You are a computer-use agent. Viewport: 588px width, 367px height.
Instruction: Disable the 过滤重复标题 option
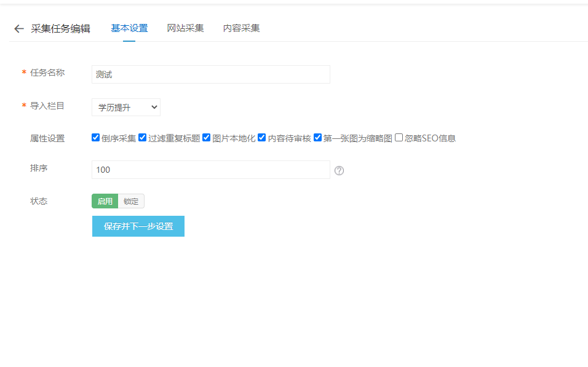[x=141, y=138]
